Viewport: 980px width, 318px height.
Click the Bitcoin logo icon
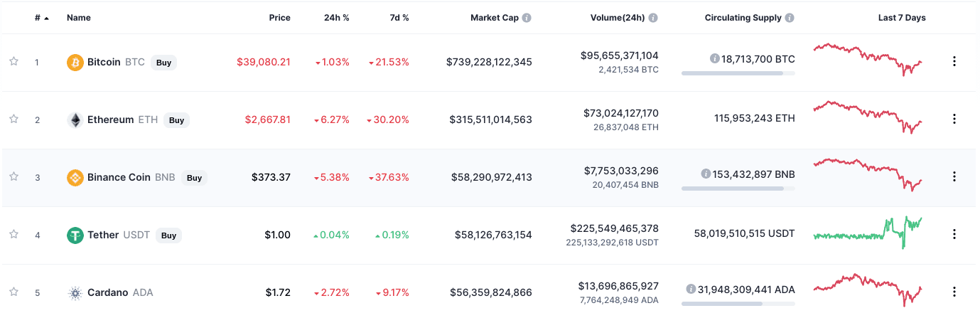point(75,63)
